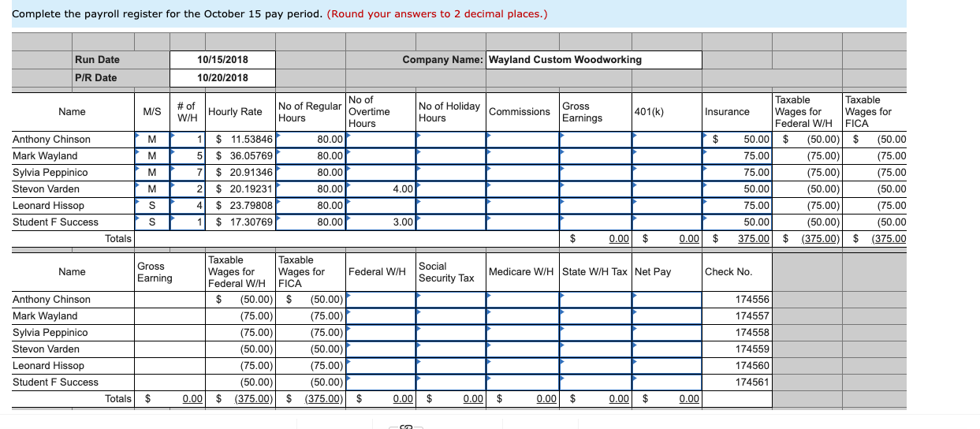Image resolution: width=980 pixels, height=429 pixels.
Task: Click check number 174560
Action: point(737,366)
